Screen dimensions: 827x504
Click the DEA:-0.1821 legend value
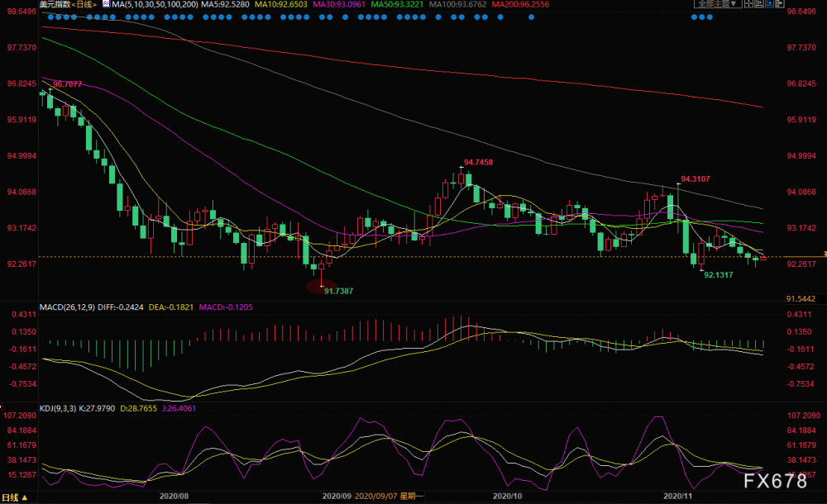coord(171,307)
